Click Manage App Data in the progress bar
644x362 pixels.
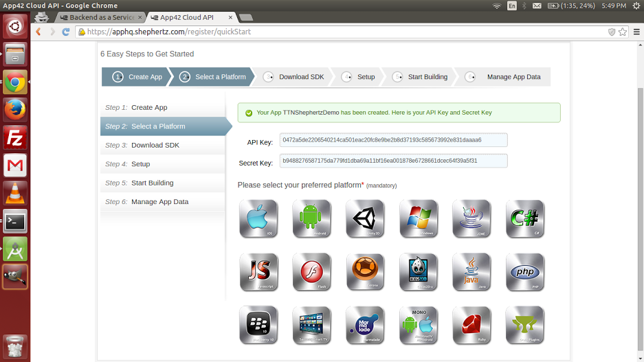coord(502,77)
